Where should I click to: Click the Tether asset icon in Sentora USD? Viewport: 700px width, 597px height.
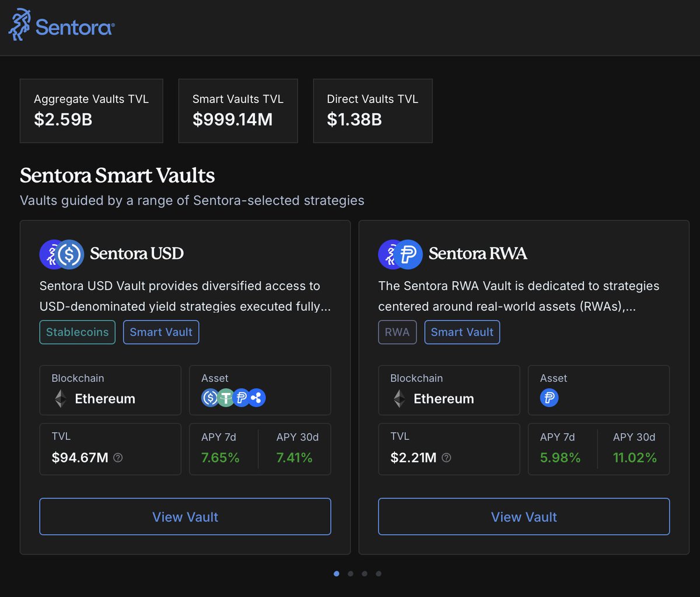tap(226, 398)
